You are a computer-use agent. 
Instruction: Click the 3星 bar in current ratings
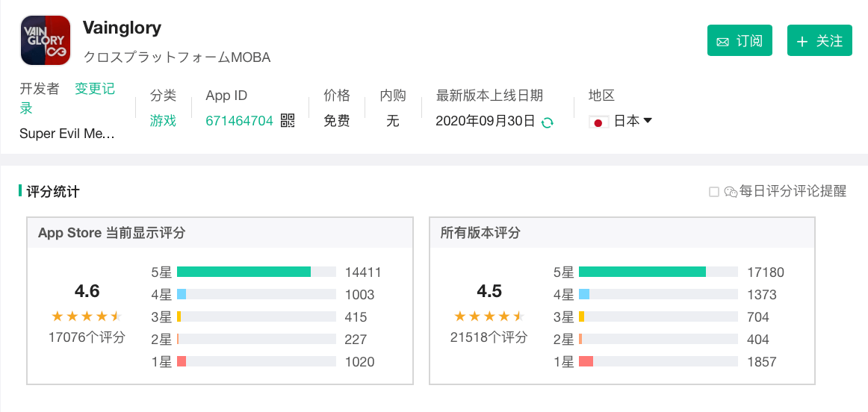click(179, 317)
